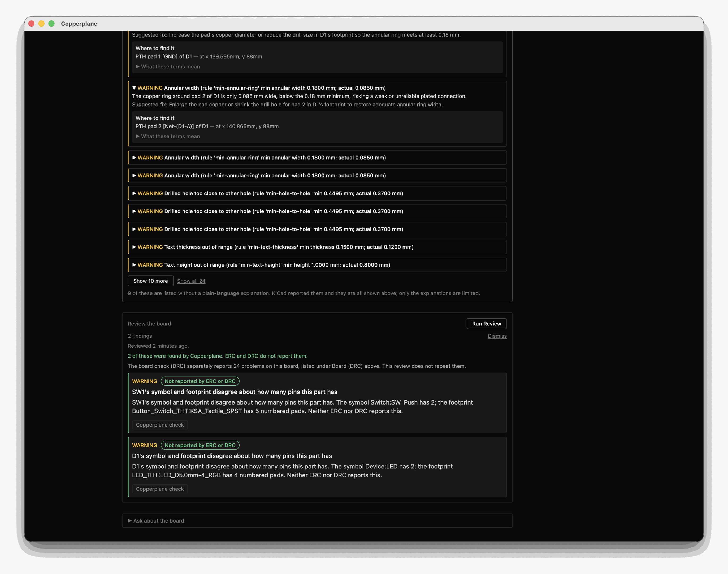
Task: Click the '2 findings' count text
Action: click(x=140, y=336)
